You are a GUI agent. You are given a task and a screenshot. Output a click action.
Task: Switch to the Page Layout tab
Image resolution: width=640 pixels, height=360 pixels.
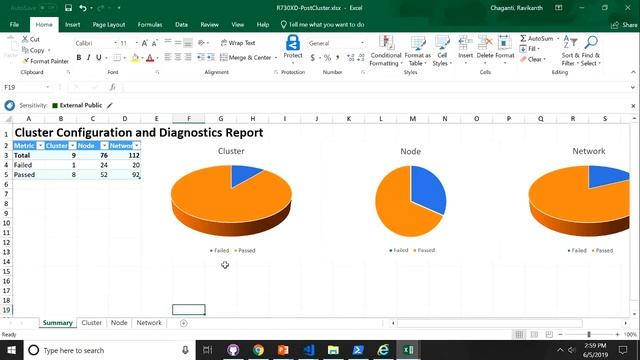click(x=109, y=24)
